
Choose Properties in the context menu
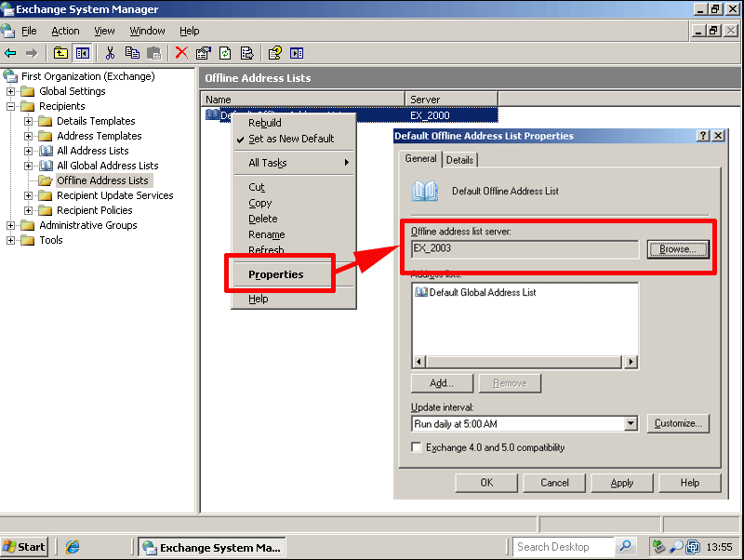coord(275,274)
